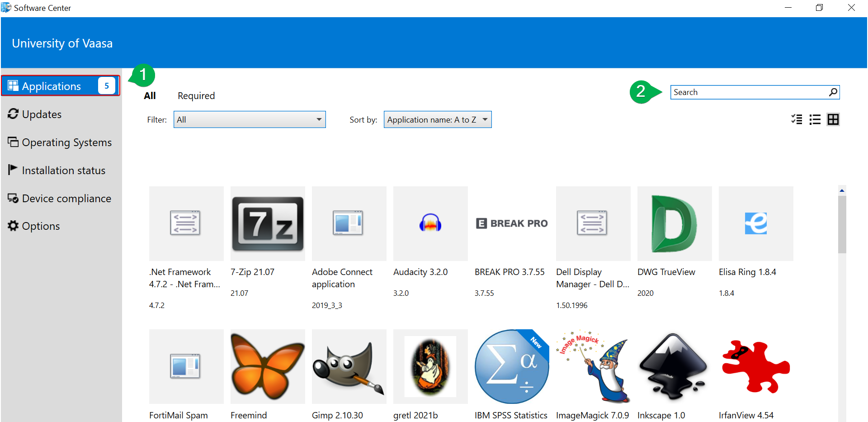Click version text '2019_3_3'

(327, 305)
